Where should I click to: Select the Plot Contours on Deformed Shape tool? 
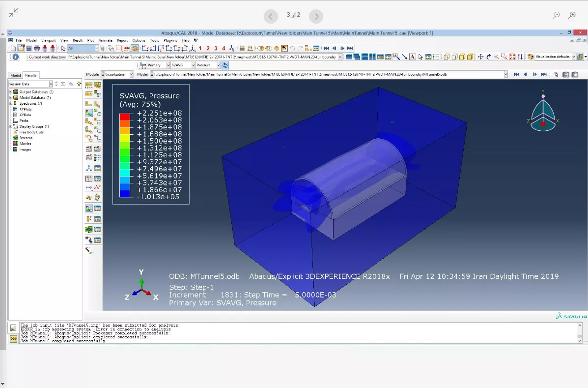tap(89, 112)
